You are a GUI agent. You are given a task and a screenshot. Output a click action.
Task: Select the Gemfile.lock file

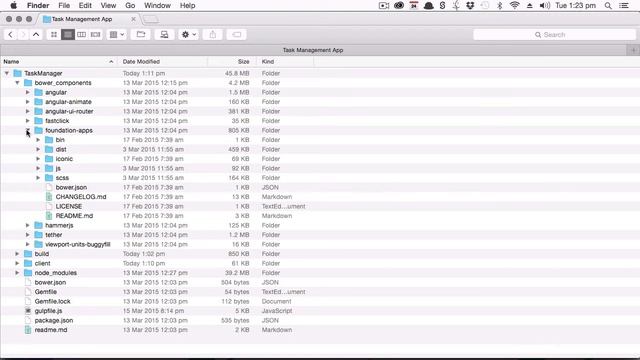point(53,301)
